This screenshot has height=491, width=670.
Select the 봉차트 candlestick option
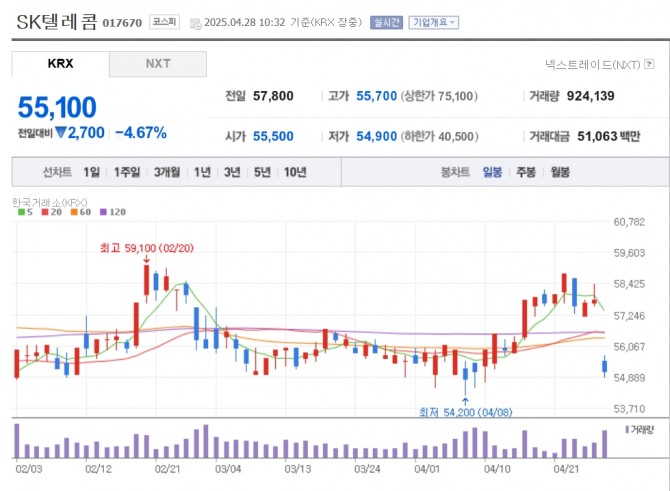tap(455, 172)
